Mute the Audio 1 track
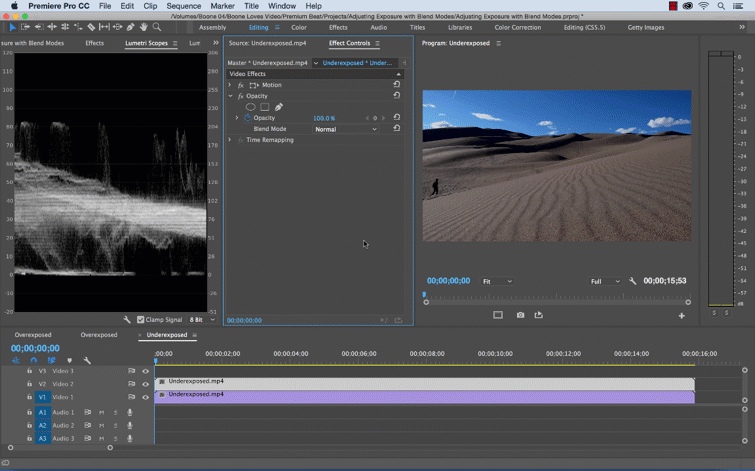The image size is (755, 471). (101, 412)
